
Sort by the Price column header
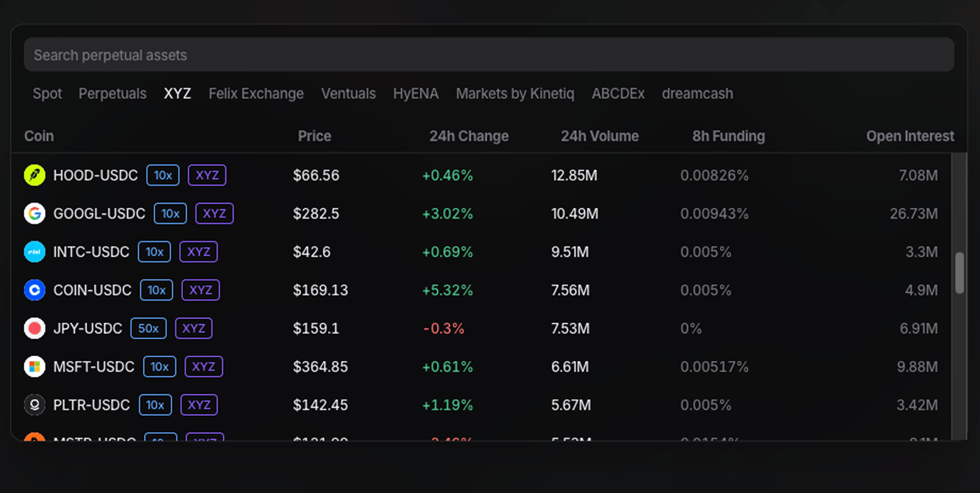click(x=315, y=136)
